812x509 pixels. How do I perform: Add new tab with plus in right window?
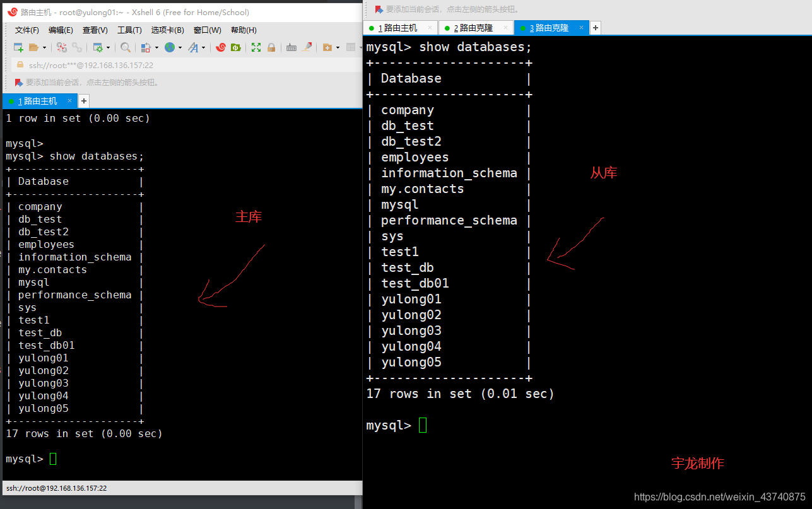pyautogui.click(x=595, y=28)
